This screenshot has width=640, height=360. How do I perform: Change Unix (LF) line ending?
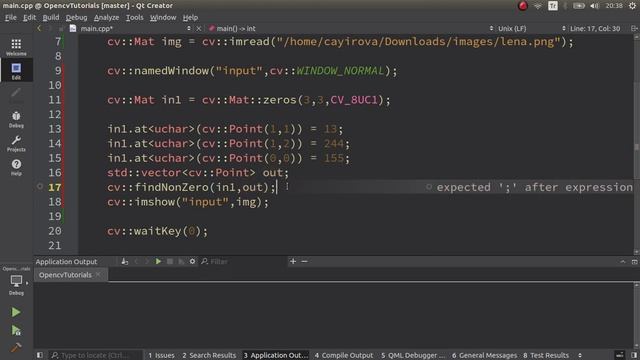[511, 28]
